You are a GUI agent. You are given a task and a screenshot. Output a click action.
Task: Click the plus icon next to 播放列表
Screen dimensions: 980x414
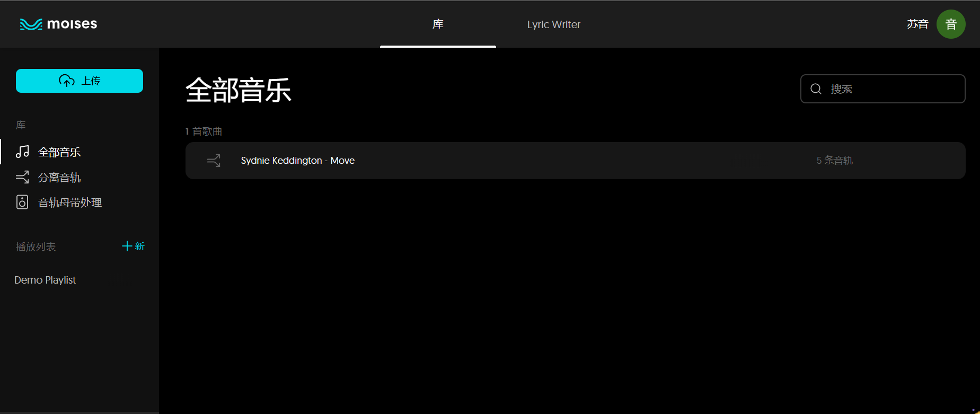coord(127,246)
